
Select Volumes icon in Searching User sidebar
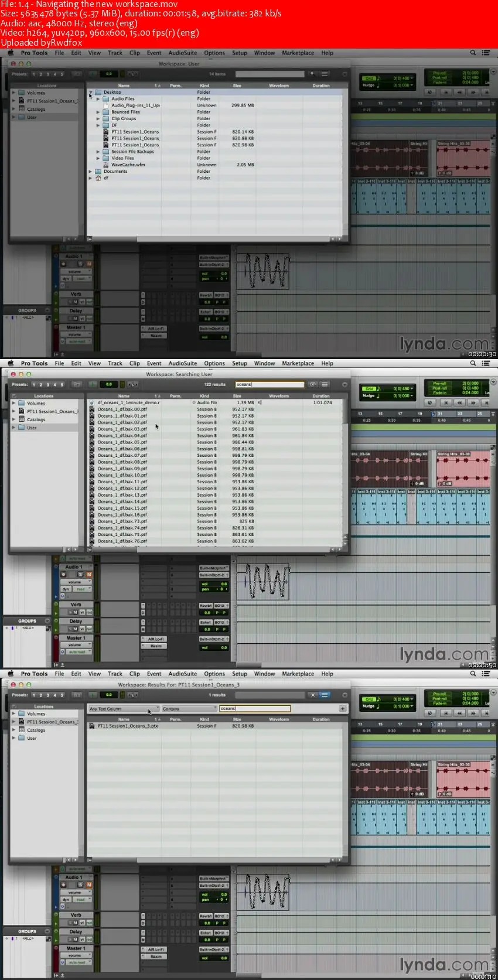pos(22,403)
